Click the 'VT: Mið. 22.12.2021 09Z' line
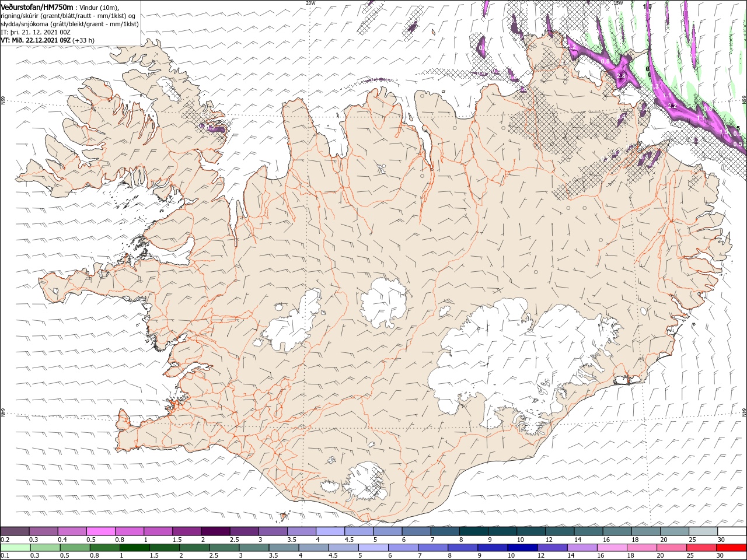The width and height of the screenshot is (747, 560). 36,40
